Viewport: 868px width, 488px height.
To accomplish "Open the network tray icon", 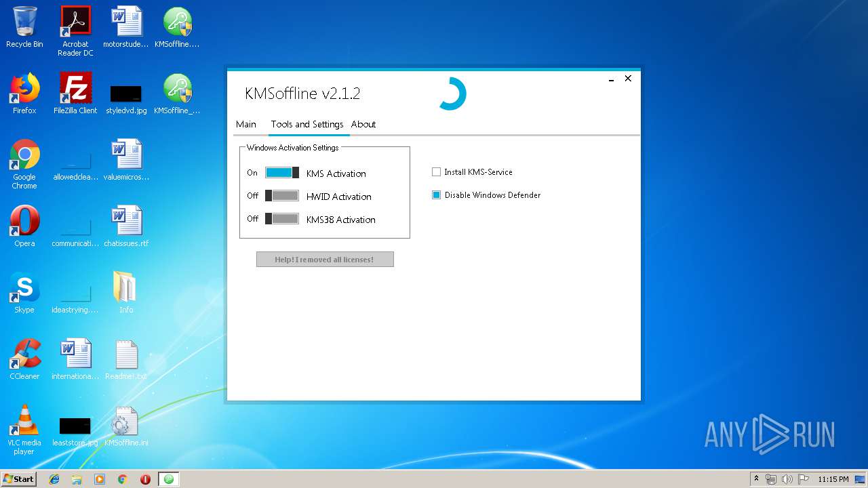I will (x=771, y=479).
